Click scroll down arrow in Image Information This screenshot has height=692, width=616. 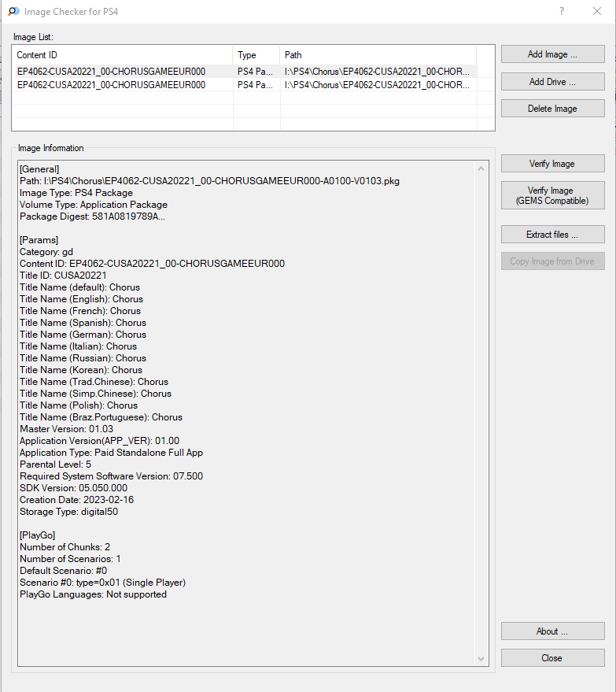[481, 659]
